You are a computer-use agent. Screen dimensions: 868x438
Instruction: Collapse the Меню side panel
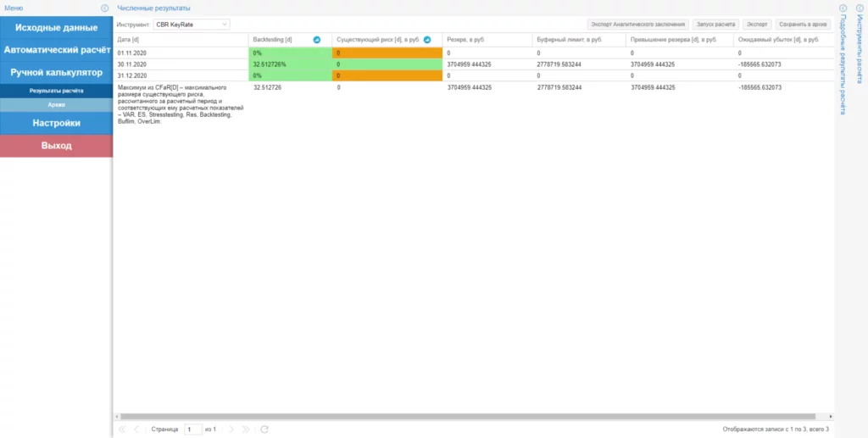tap(104, 8)
